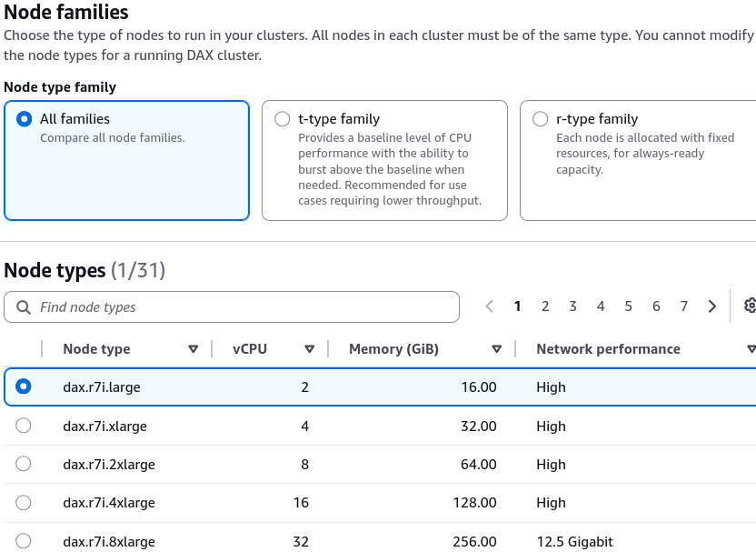Go to page 6 of node types
This screenshot has height=552, width=756.
[x=656, y=306]
